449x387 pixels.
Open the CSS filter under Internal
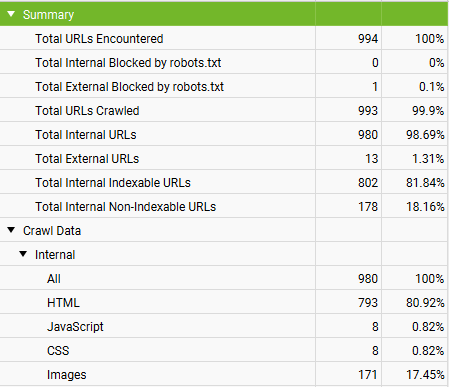[x=224, y=350]
